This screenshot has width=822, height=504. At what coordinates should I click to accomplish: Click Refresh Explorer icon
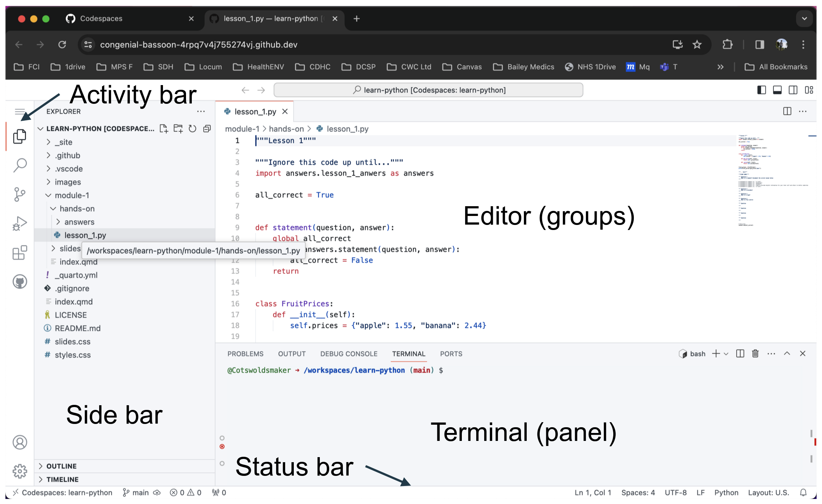click(193, 129)
